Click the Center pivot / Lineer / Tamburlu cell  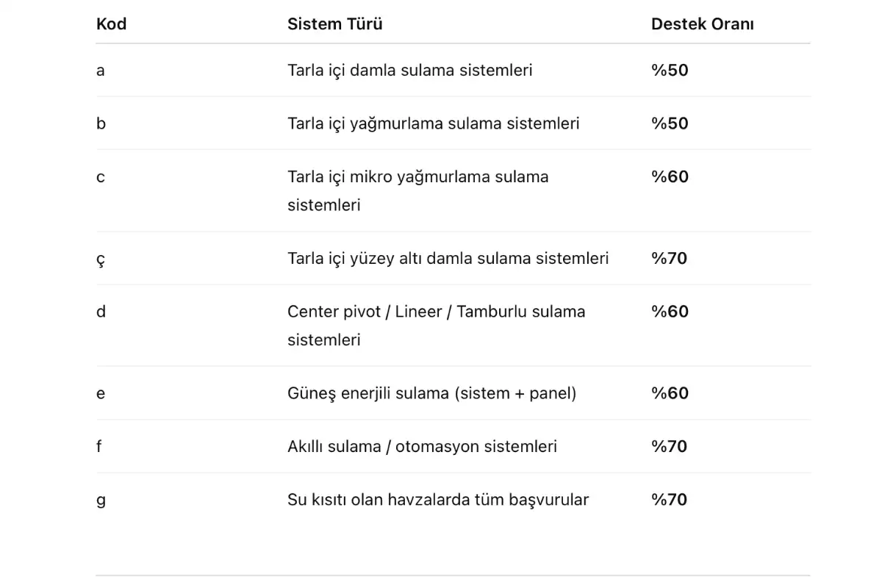coord(436,325)
